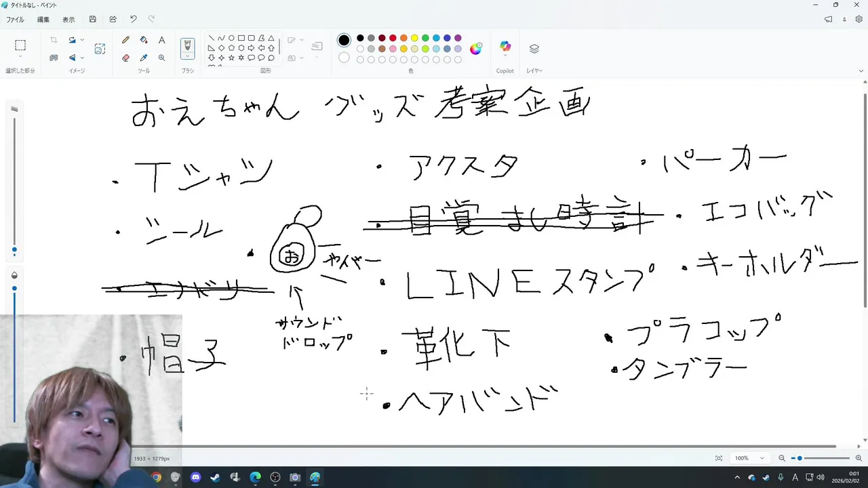Open OBS Studio from the taskbar
Viewport: 868px width, 488px height.
tap(275, 477)
